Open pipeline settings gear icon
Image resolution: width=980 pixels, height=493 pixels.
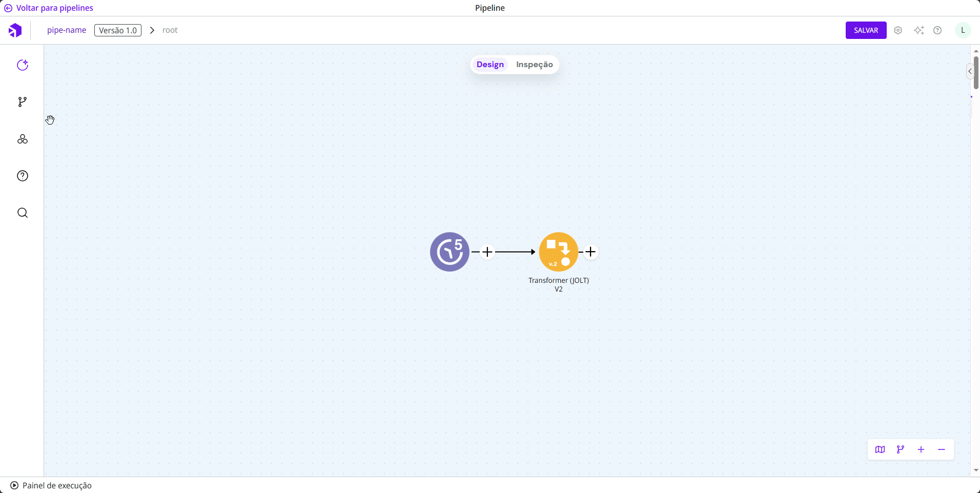[x=898, y=30]
